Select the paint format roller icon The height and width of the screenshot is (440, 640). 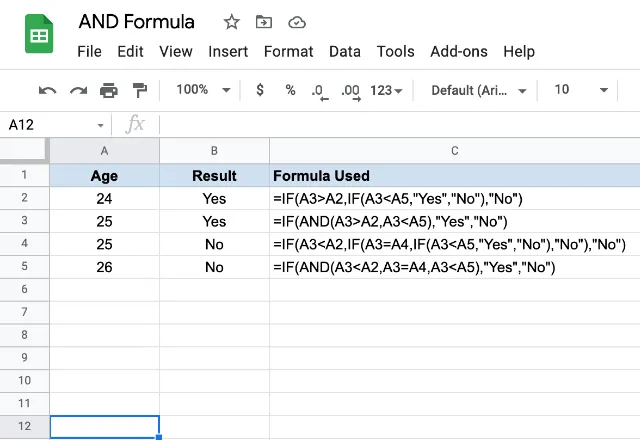[140, 90]
